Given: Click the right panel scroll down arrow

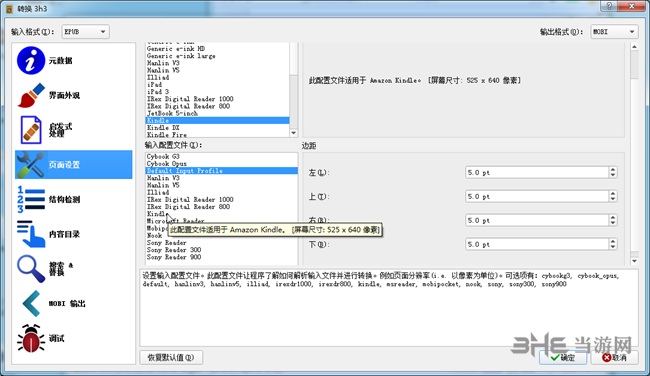Looking at the screenshot, I should pos(634,261).
